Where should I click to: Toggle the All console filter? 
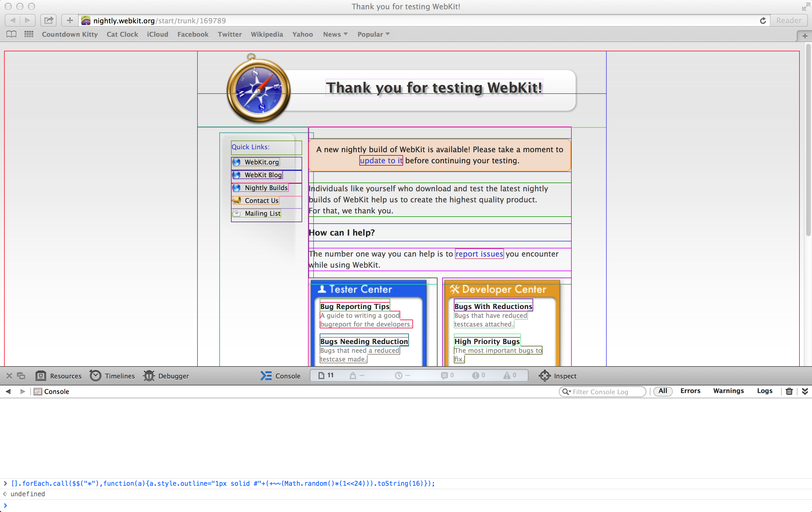[x=662, y=391]
